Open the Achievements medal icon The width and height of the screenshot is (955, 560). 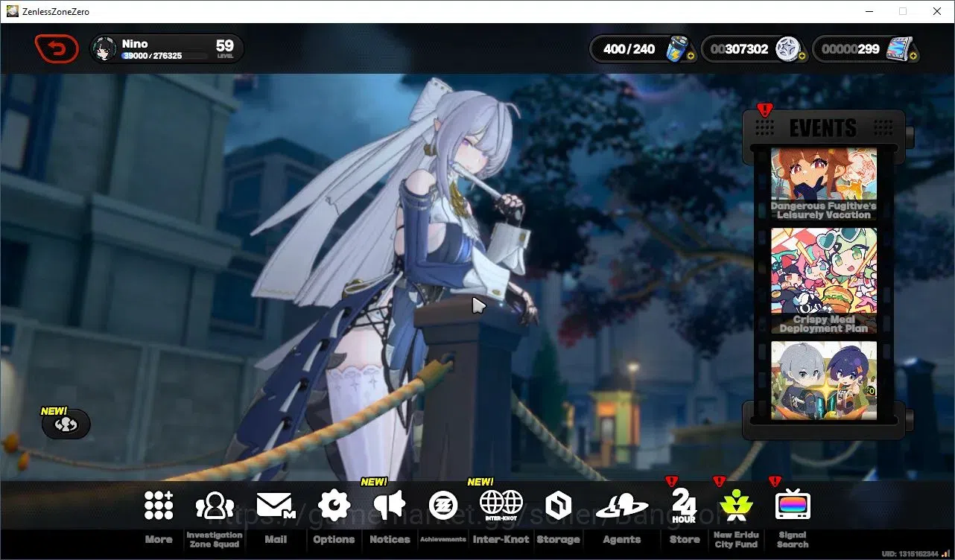tap(443, 506)
